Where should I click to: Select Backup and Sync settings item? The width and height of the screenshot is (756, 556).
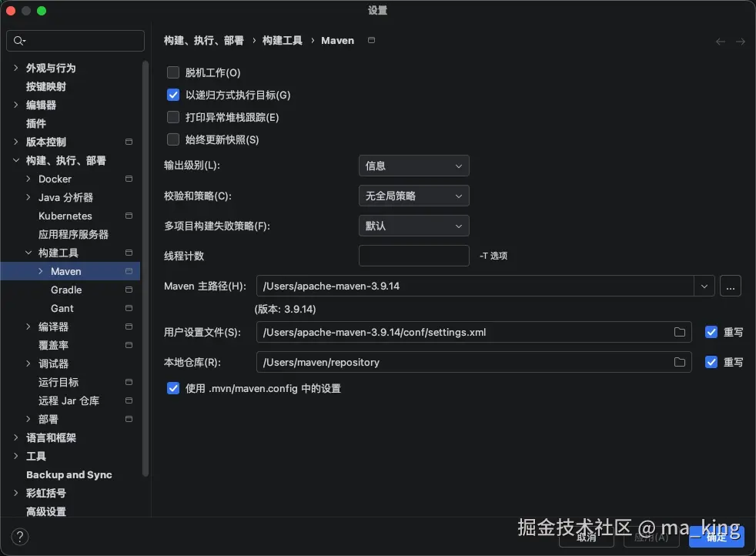pyautogui.click(x=69, y=475)
